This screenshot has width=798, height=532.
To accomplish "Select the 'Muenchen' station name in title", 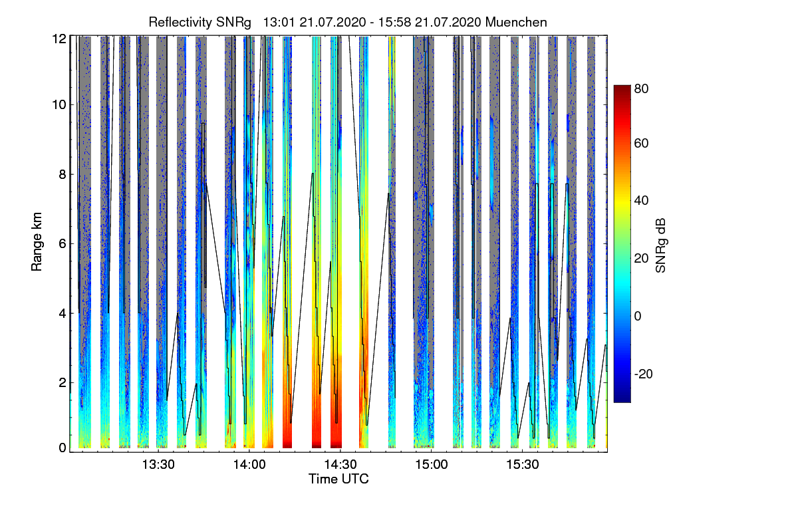I will pyautogui.click(x=517, y=22).
